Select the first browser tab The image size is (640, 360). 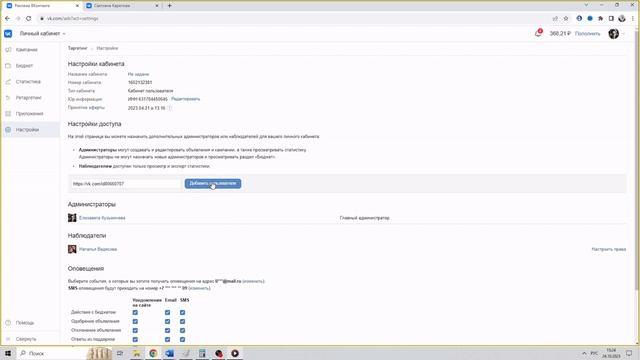click(x=42, y=6)
